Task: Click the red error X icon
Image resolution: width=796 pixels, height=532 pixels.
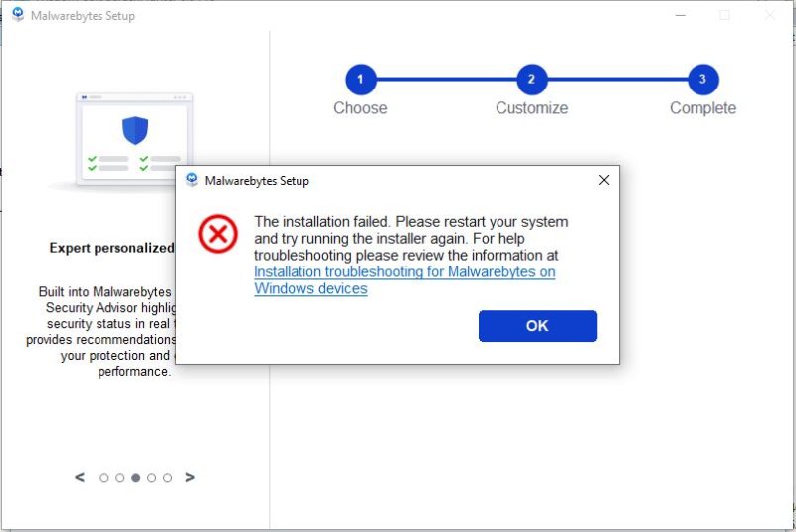Action: (218, 234)
